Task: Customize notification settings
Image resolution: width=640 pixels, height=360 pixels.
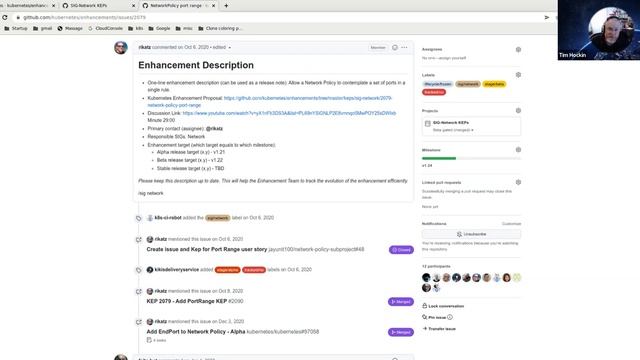Action: pyautogui.click(x=511, y=224)
